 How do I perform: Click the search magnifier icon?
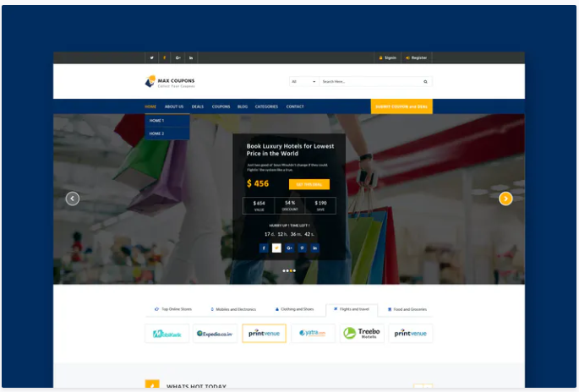tap(425, 82)
